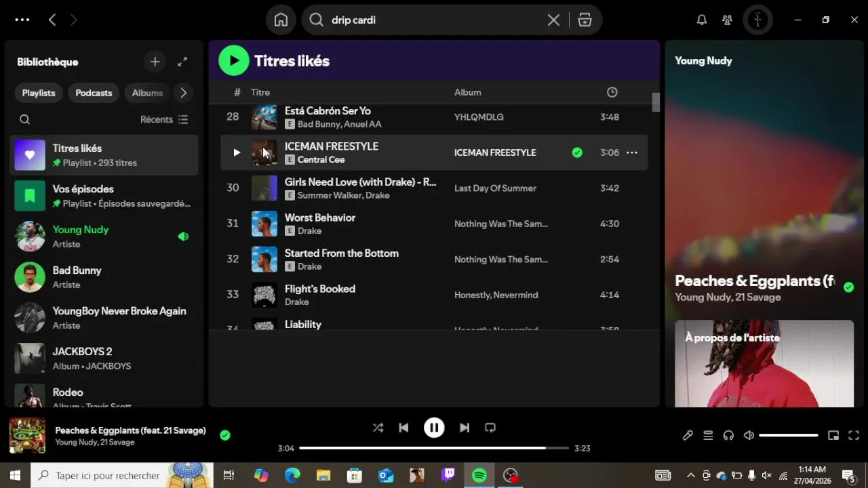Toggle liked checkmark for ICEMAN FREESTYLE
Viewport: 868px width, 488px height.
[x=577, y=152]
